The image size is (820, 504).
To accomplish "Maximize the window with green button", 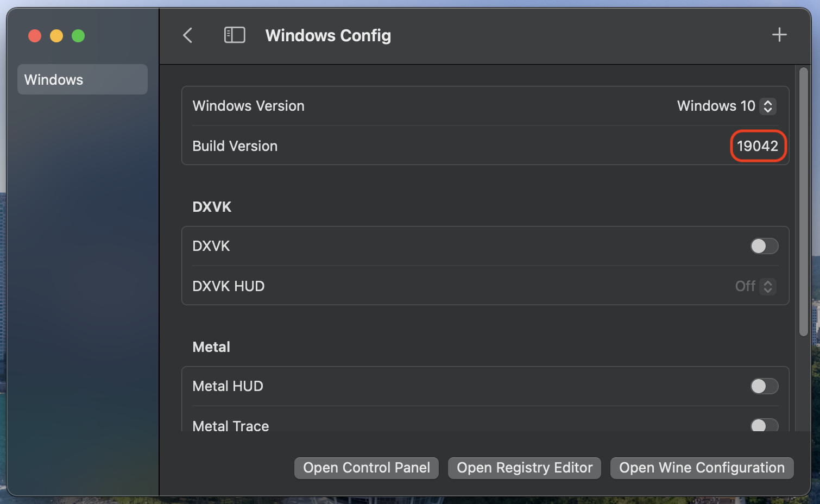I will point(78,36).
